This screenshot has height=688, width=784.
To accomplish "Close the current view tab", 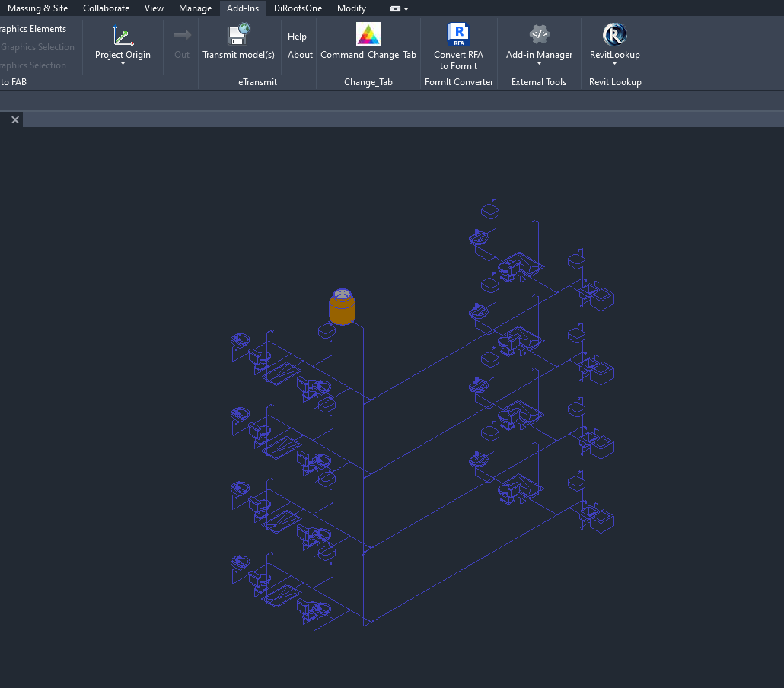I will pos(14,119).
